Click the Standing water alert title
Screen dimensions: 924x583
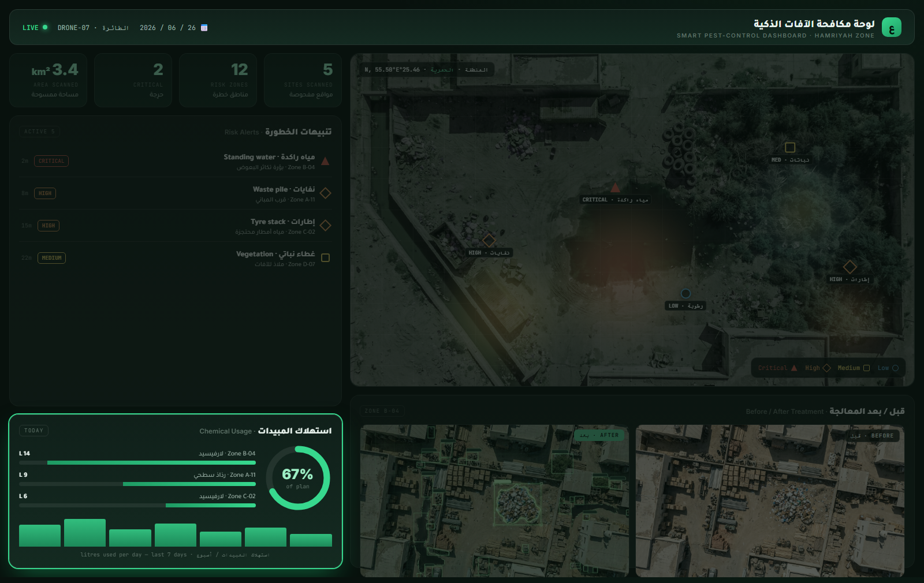[x=269, y=157]
